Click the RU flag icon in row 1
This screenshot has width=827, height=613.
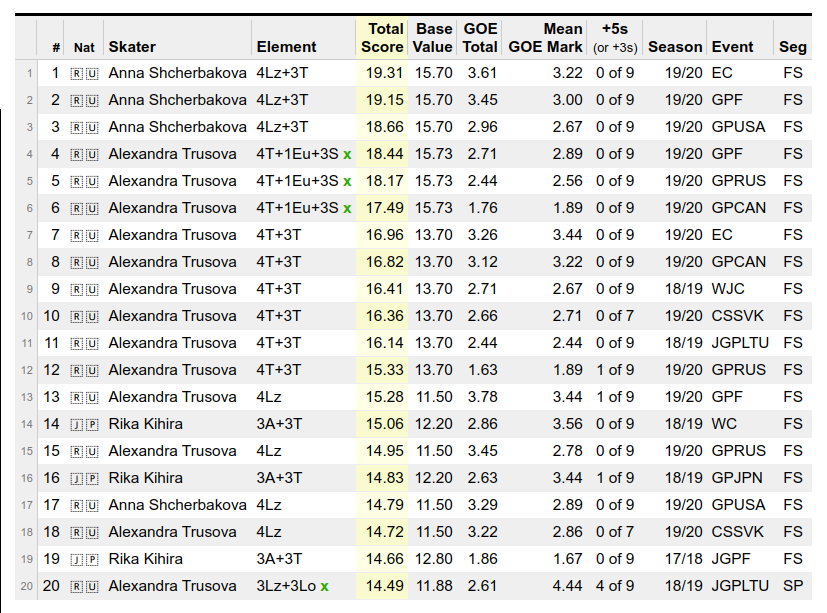pos(84,73)
